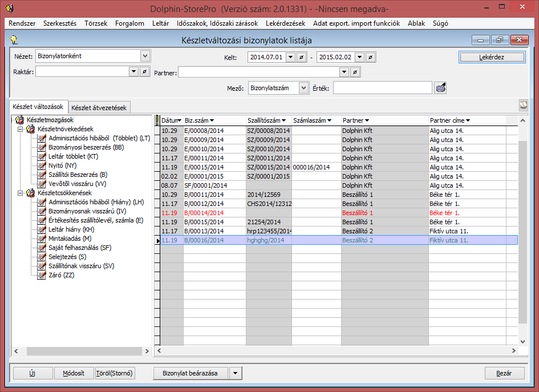The width and height of the screenshot is (539, 392).
Task: Click the Készletcsökkenések folder icon
Action: [x=31, y=193]
